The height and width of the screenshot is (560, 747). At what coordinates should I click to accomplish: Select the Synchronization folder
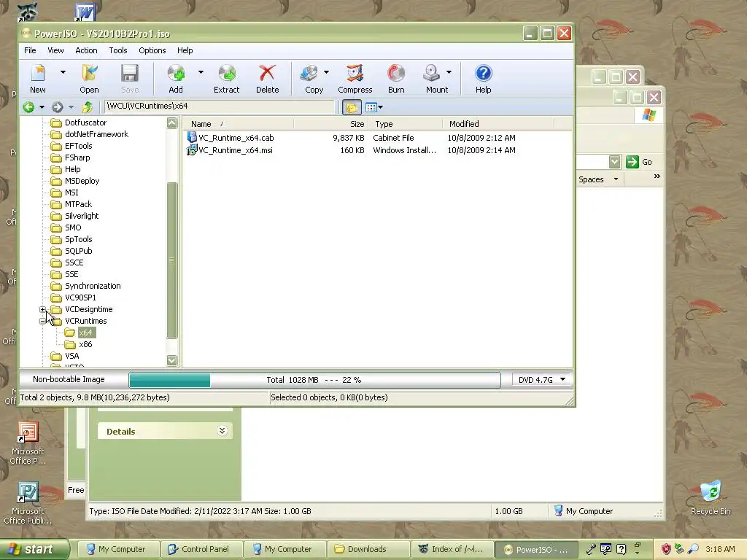tap(93, 286)
